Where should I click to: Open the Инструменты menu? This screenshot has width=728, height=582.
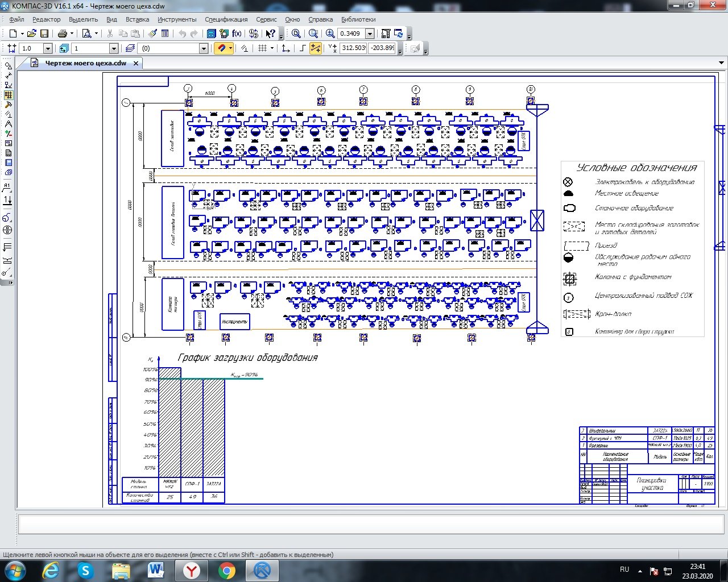pyautogui.click(x=177, y=19)
